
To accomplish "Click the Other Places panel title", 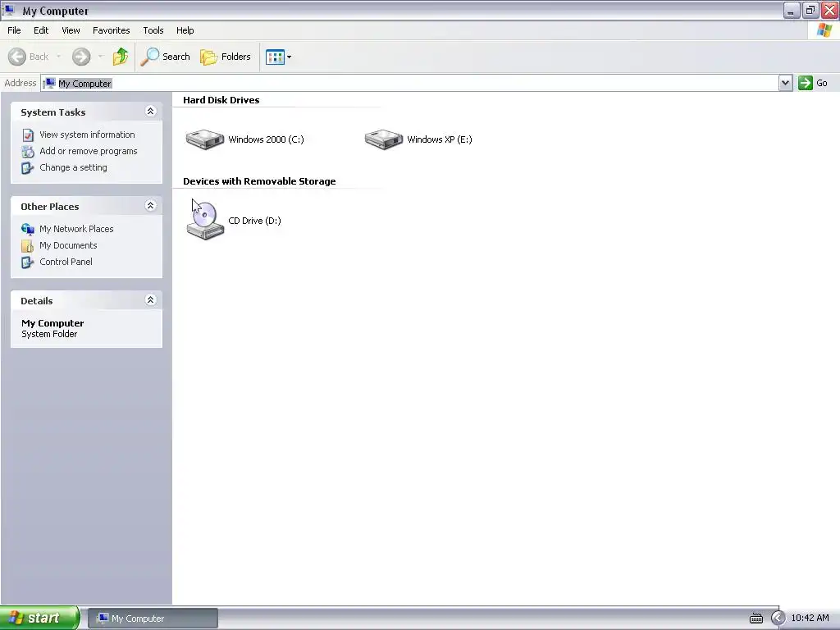I will click(50, 207).
